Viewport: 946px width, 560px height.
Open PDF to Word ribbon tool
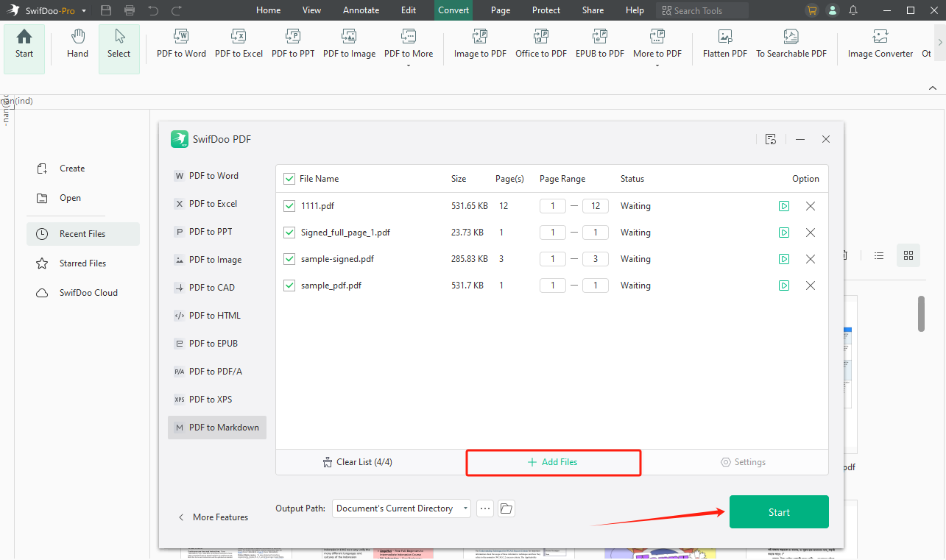[x=181, y=43]
